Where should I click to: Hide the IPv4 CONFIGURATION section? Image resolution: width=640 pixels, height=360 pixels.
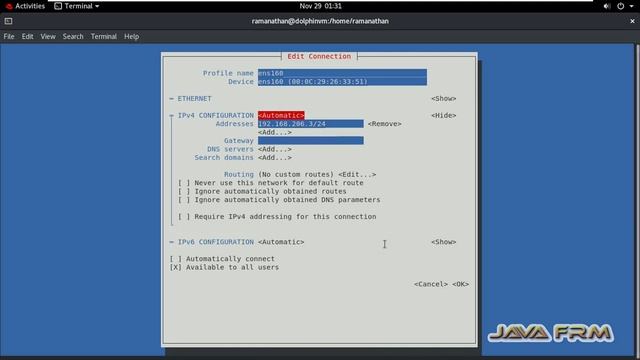pos(444,116)
